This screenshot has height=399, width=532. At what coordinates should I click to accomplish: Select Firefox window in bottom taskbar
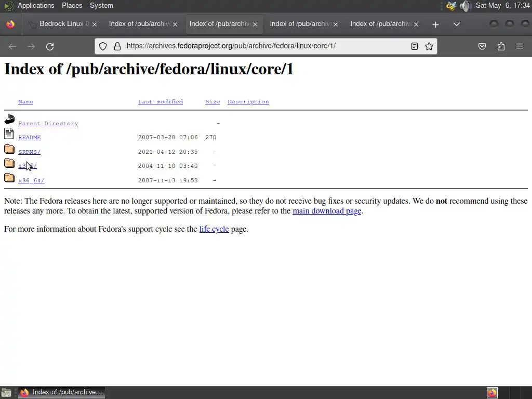[61, 392]
